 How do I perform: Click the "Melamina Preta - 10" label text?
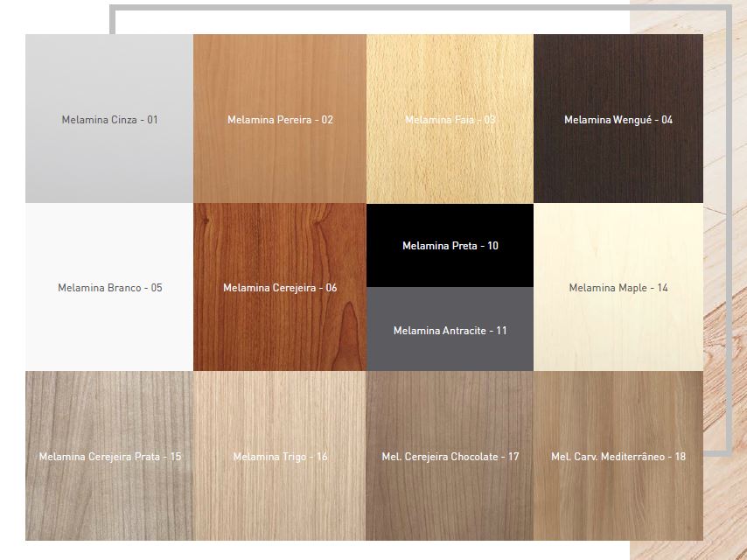point(450,246)
